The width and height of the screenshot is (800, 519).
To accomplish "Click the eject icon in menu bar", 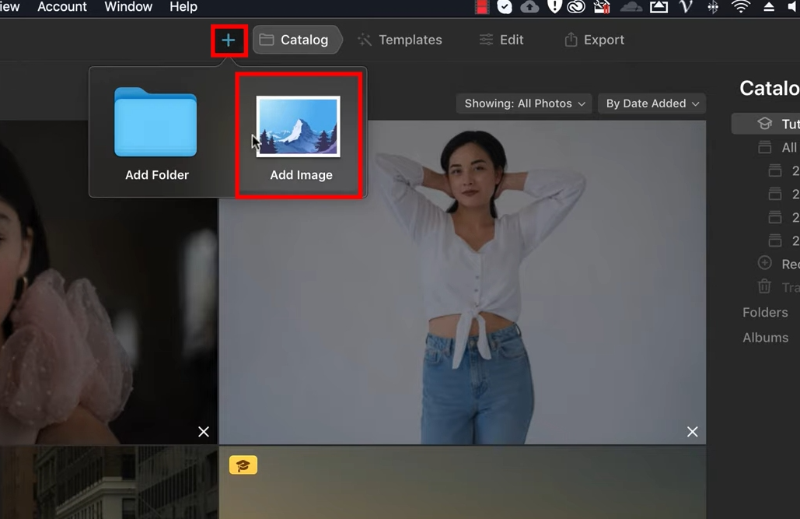I will (768, 7).
